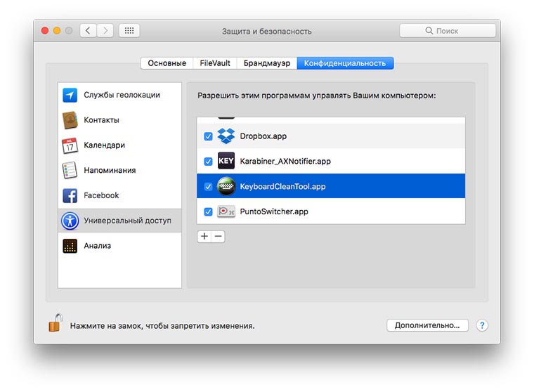
Task: Click the Location Services arrow icon
Action: click(x=70, y=95)
